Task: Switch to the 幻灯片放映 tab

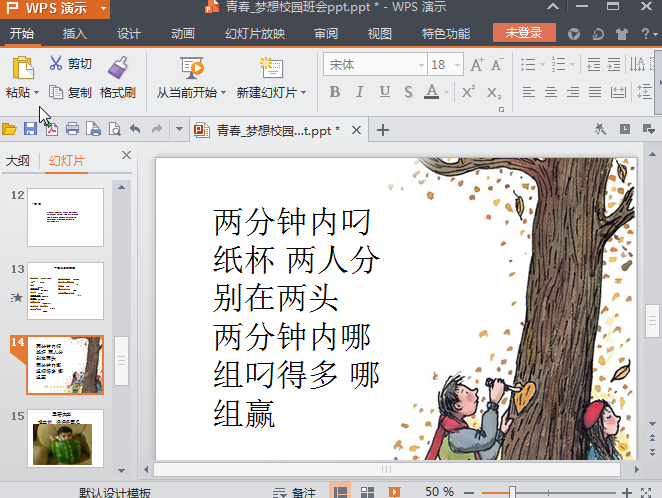Action: click(x=255, y=33)
